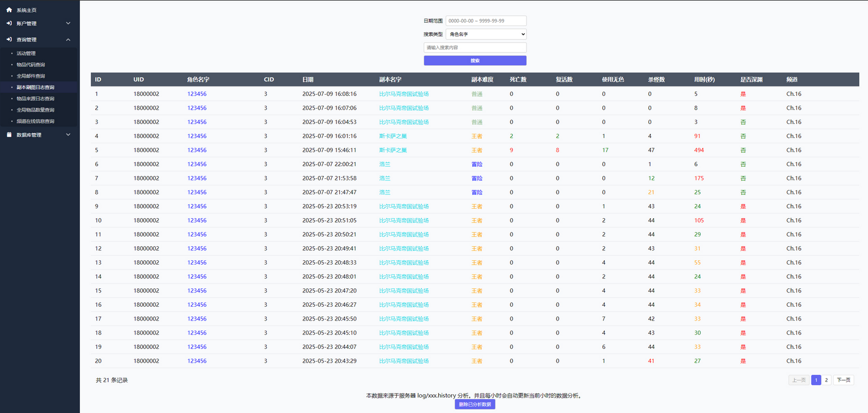Open 斯卡萨之巢 dungeon link in row 4
The width and height of the screenshot is (868, 413).
[392, 136]
